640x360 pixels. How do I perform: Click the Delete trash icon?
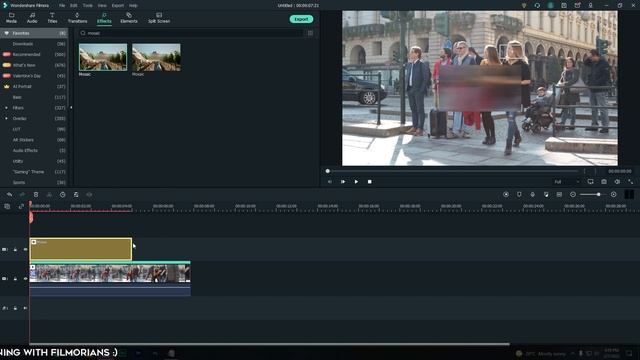point(36,195)
